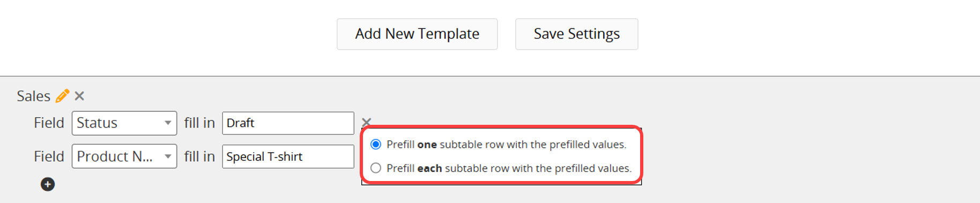Open the Product N... field dropdown

tap(124, 156)
